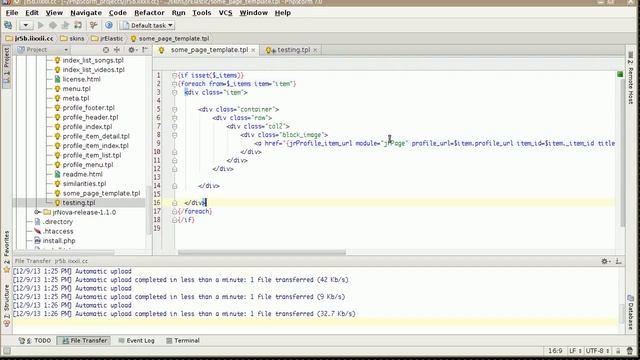Screen dimensions: 640x360
Task: Close the testing.tpl tab
Action: tap(315, 50)
